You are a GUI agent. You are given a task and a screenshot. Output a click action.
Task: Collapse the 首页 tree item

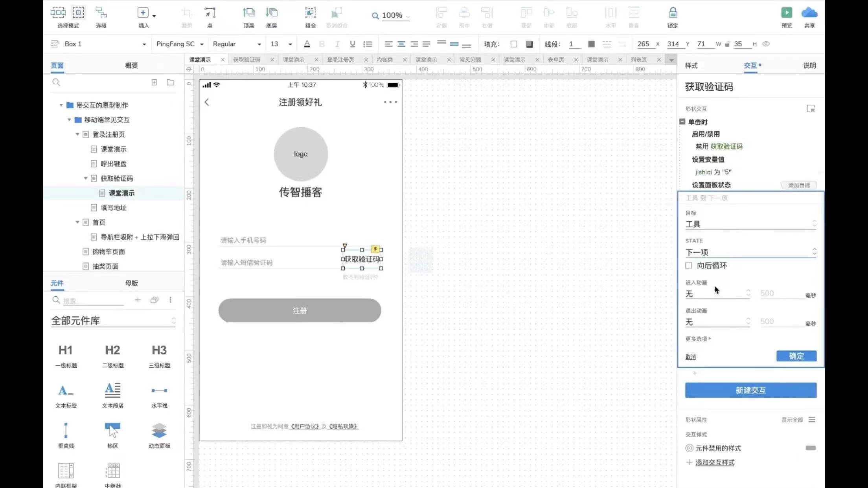pos(77,222)
